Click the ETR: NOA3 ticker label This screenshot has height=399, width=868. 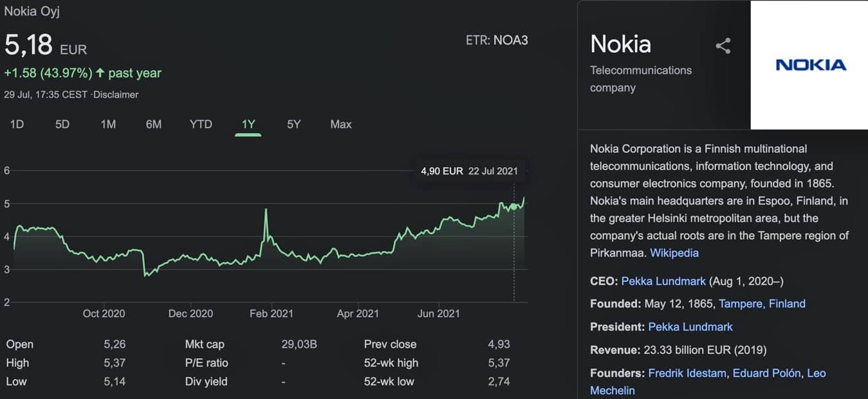click(497, 41)
